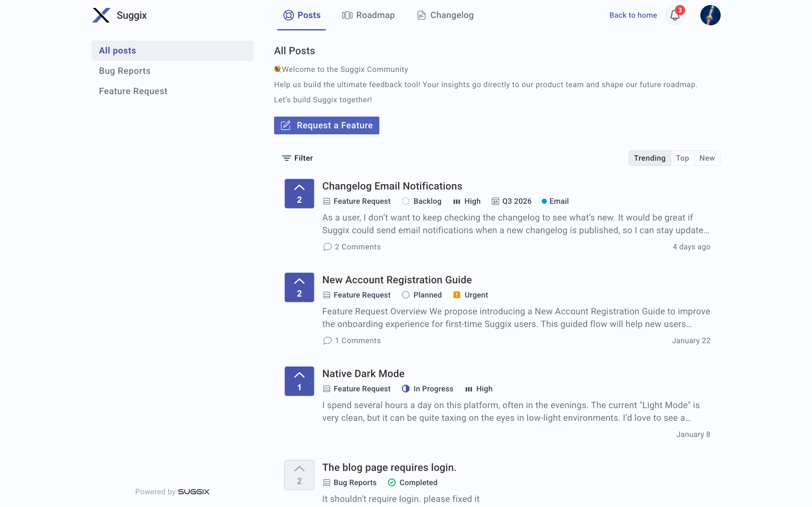Sort posts by New
The image size is (812, 507).
(x=707, y=158)
